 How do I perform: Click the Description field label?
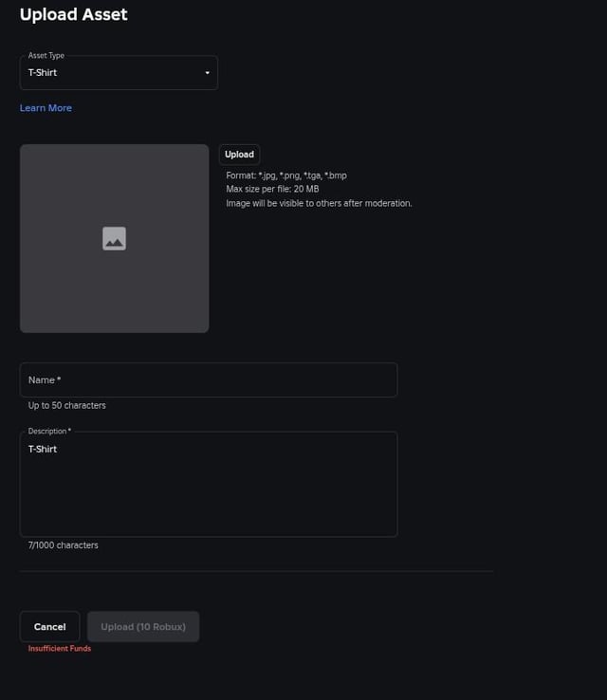49,432
